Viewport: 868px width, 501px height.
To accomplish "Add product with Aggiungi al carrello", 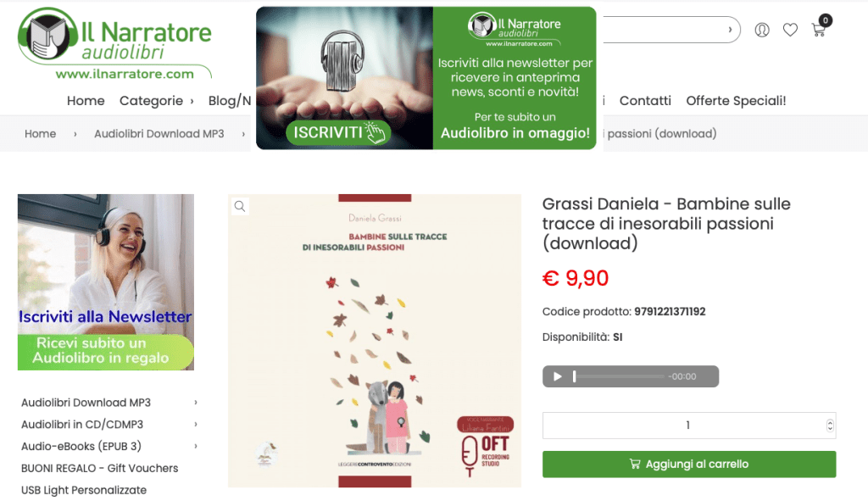I will point(689,464).
